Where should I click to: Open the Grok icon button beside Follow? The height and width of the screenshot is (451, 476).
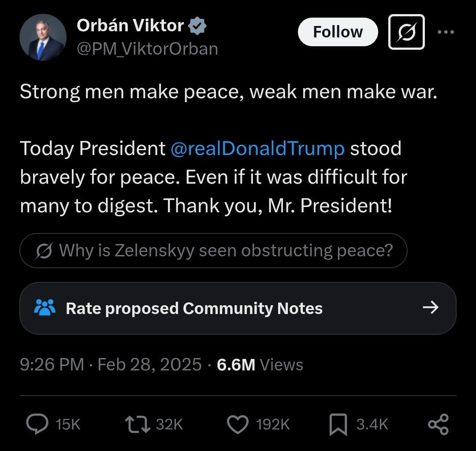tap(406, 32)
